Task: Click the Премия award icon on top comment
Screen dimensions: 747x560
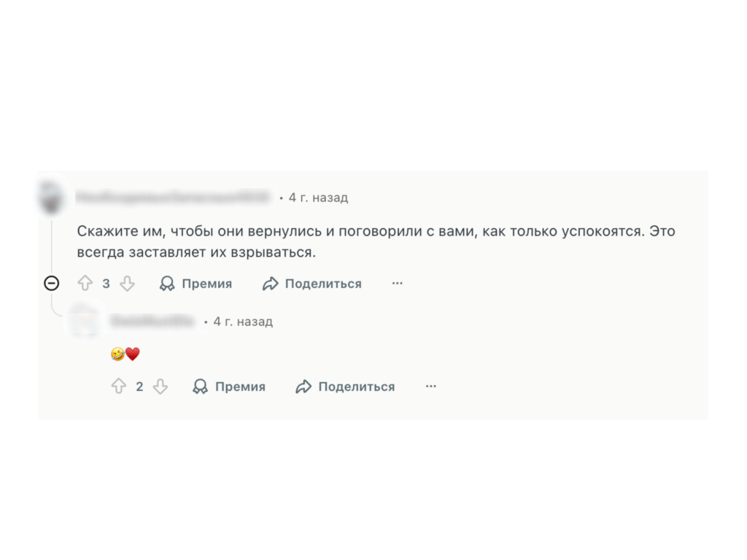Action: point(167,284)
